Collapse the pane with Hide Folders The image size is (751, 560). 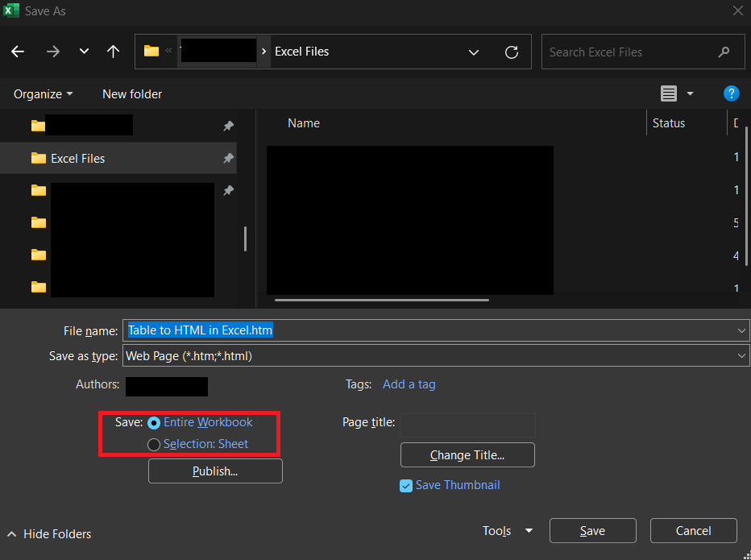tap(49, 533)
